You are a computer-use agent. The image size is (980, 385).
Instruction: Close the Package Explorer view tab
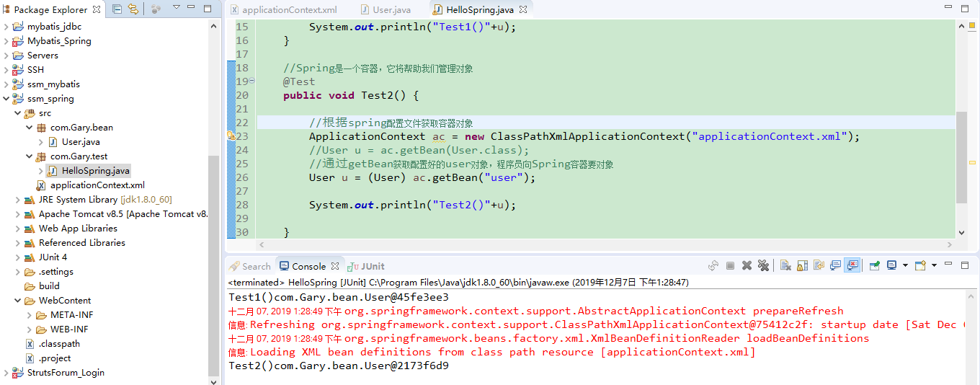(x=97, y=9)
